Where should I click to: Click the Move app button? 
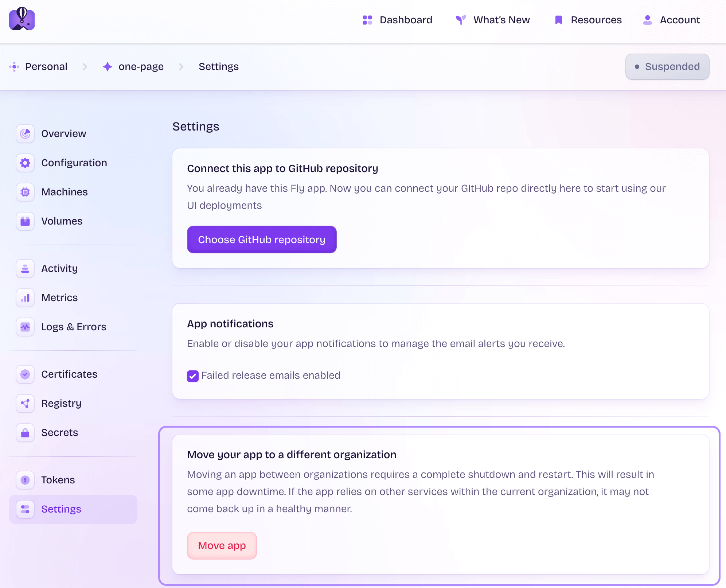click(x=222, y=545)
